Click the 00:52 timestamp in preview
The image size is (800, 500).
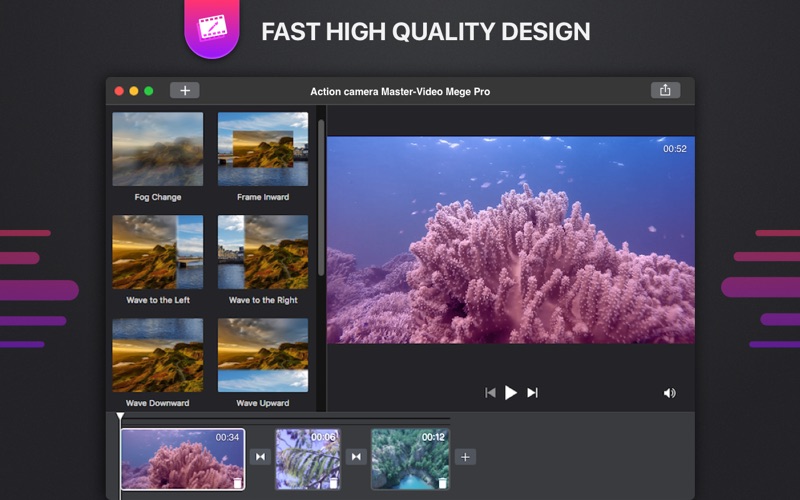pyautogui.click(x=674, y=149)
